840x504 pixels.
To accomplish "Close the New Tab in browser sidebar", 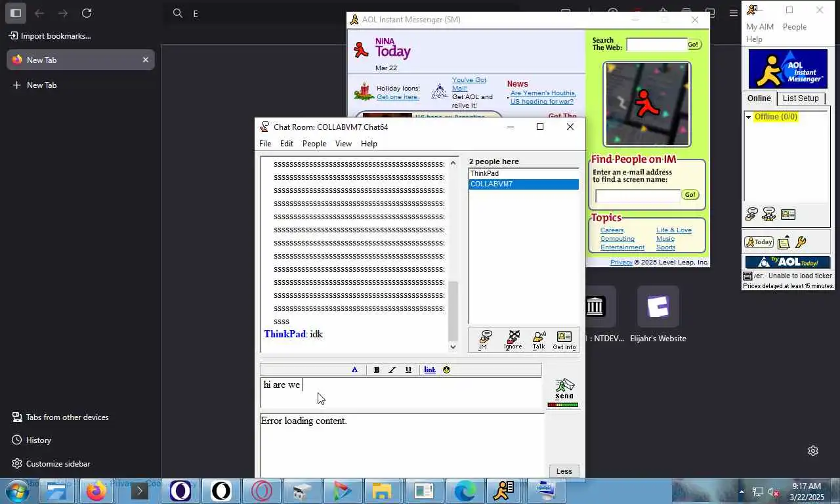I will point(146,60).
